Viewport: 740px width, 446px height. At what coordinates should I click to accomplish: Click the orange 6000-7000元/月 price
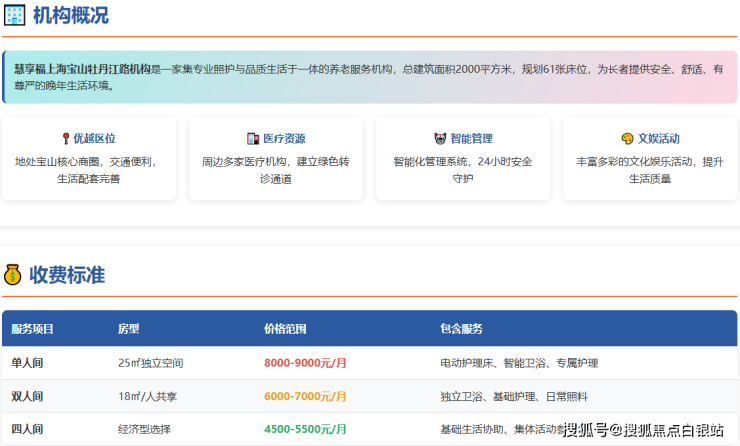point(305,396)
